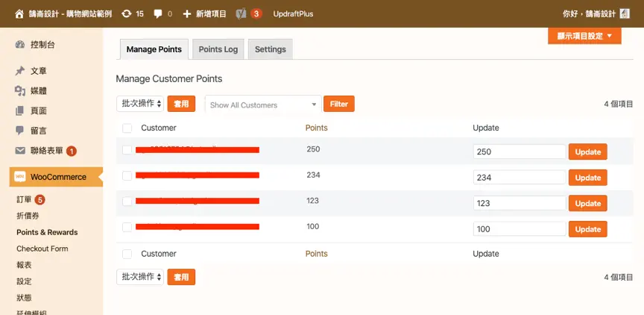The height and width of the screenshot is (315, 644).
Task: Open the 訂單 orders submenu item
Action: point(25,200)
